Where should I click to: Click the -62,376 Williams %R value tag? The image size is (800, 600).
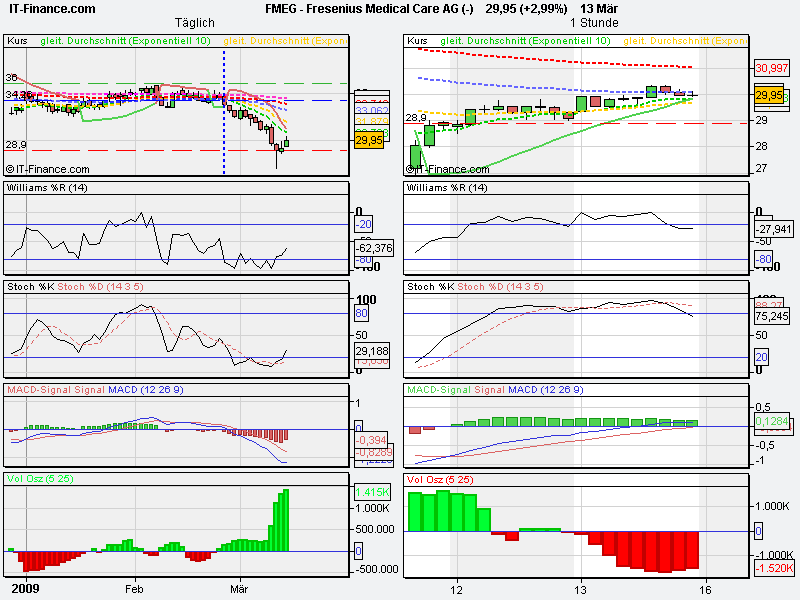pyautogui.click(x=373, y=246)
